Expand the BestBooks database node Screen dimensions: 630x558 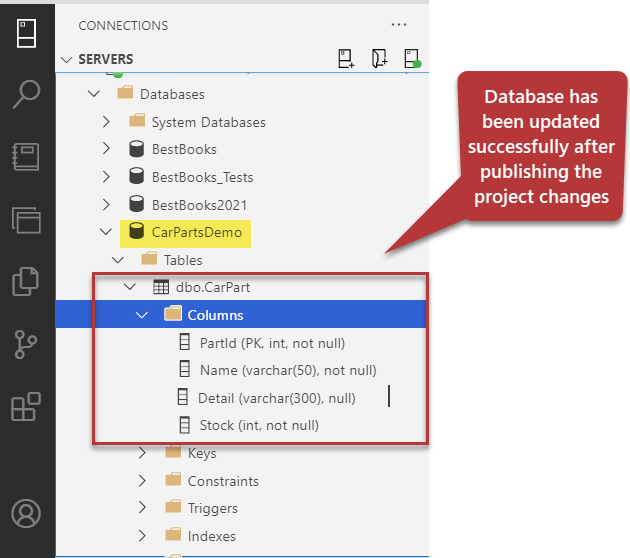click(x=107, y=150)
